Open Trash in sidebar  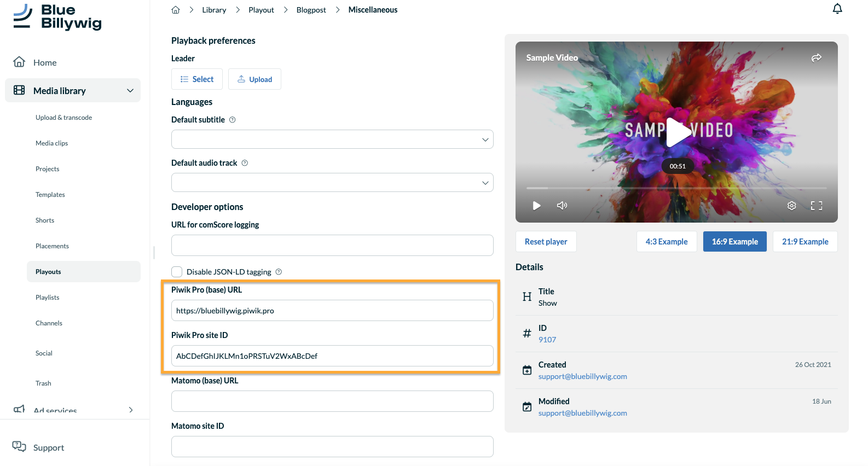[44, 383]
